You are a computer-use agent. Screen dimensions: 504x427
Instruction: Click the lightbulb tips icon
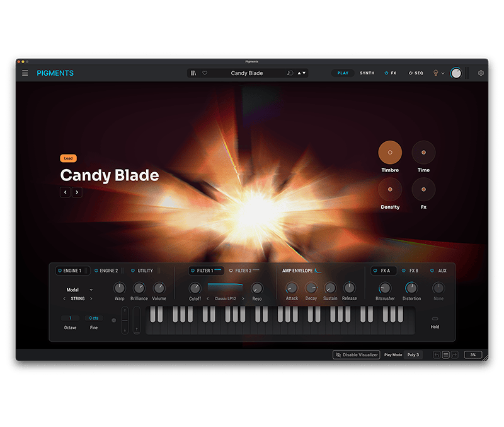[x=435, y=73]
